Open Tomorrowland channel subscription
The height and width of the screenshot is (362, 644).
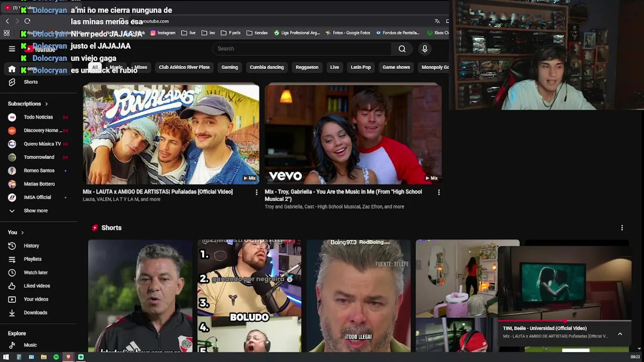click(x=38, y=157)
